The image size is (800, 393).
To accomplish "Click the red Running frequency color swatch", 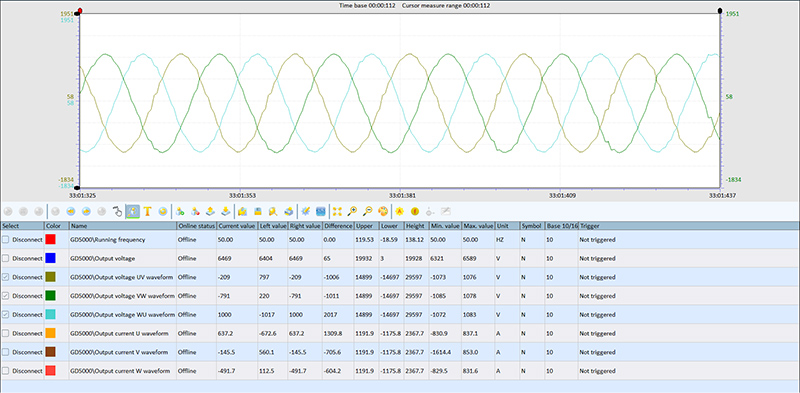I will click(51, 239).
